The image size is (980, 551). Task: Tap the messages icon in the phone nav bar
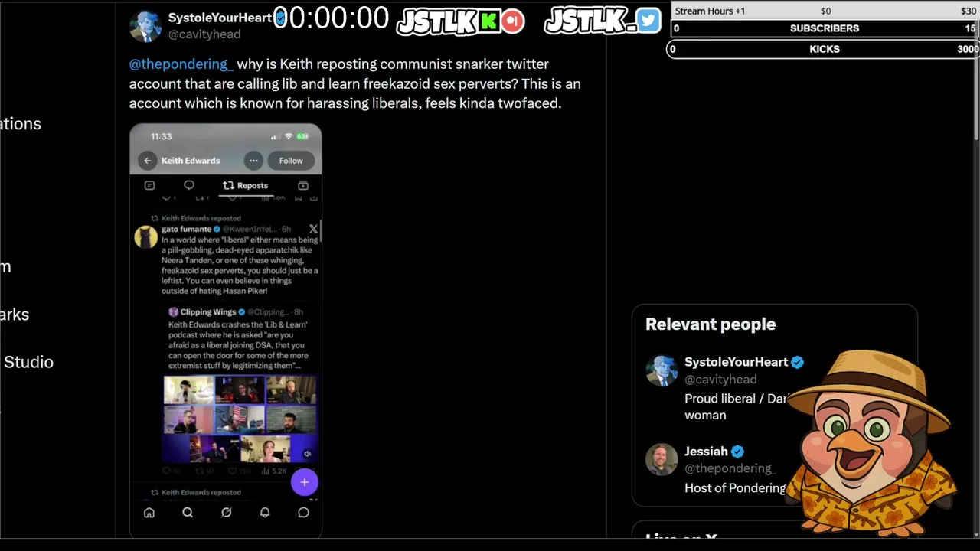point(303,513)
